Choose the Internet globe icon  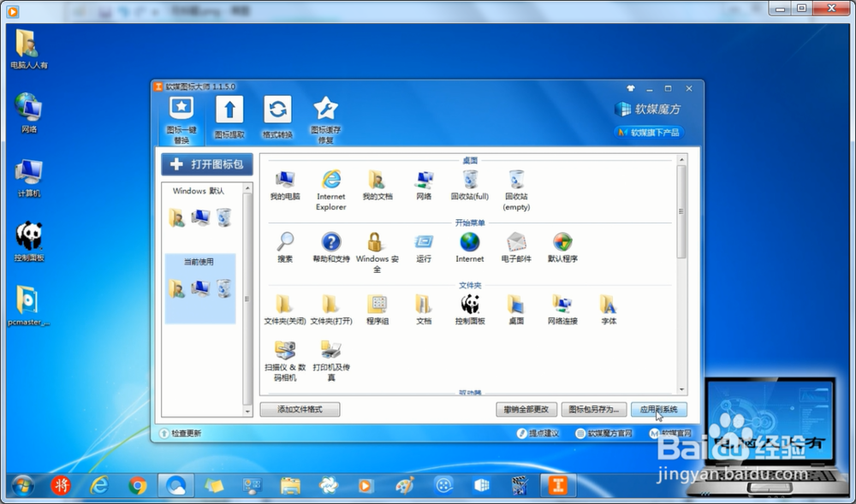[x=469, y=247]
